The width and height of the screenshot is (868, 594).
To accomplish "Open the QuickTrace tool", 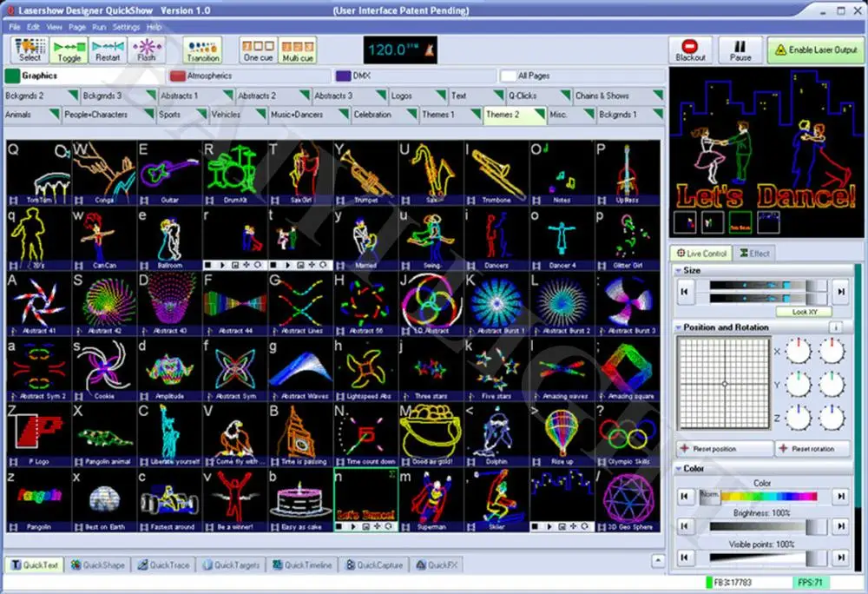I will [x=163, y=565].
